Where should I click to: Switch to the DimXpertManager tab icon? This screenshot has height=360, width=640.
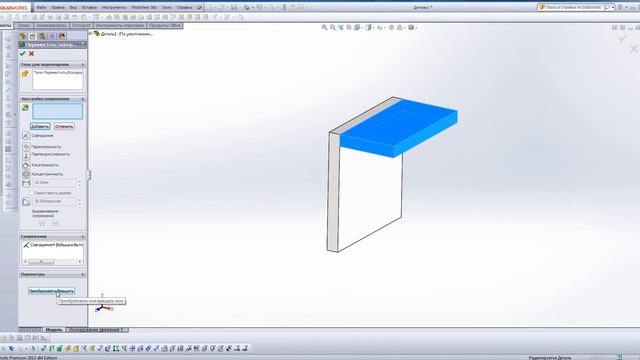pyautogui.click(x=52, y=36)
